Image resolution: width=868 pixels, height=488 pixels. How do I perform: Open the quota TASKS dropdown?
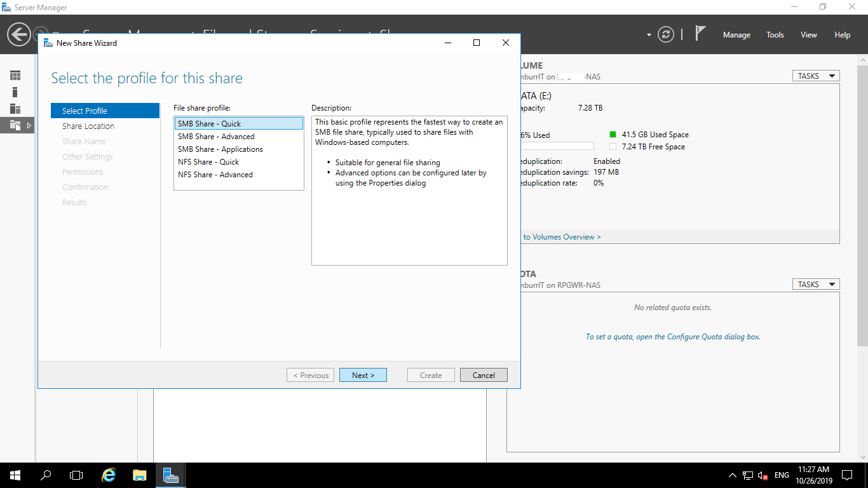(x=815, y=283)
